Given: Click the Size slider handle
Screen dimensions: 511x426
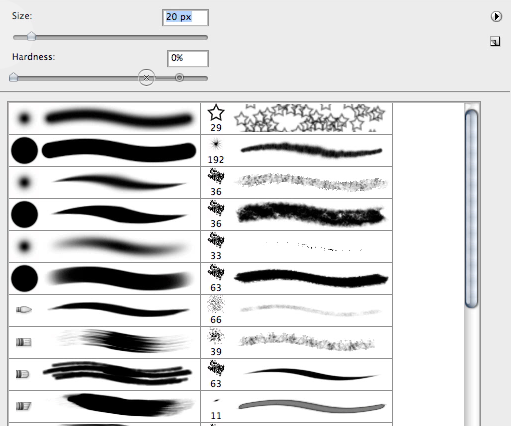Looking at the screenshot, I should pos(31,36).
